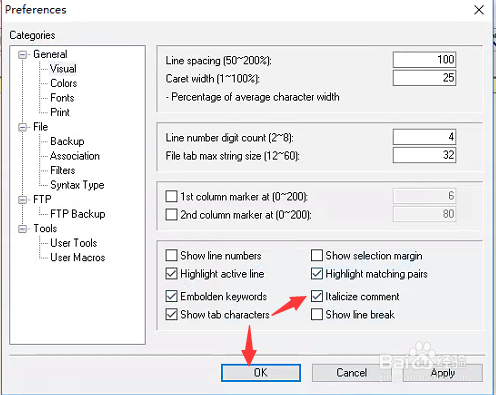496x395 pixels.
Task: Open the Colors category
Action: (x=64, y=83)
